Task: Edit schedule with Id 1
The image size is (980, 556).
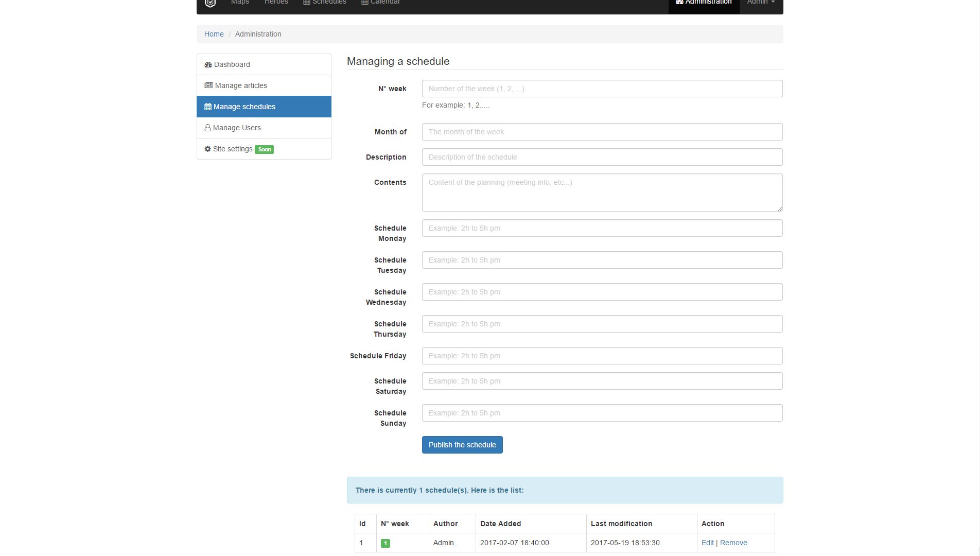Action: click(708, 543)
